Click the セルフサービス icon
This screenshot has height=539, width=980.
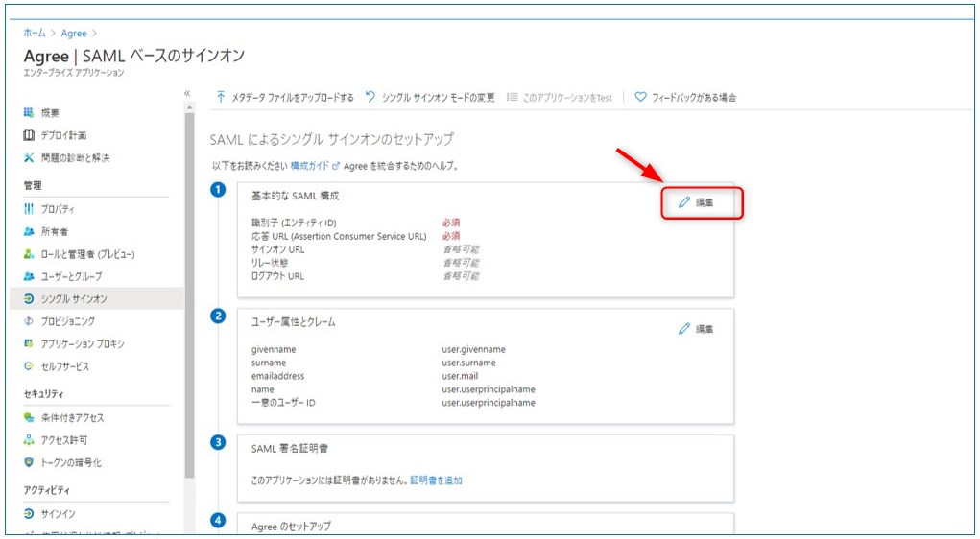(x=28, y=366)
